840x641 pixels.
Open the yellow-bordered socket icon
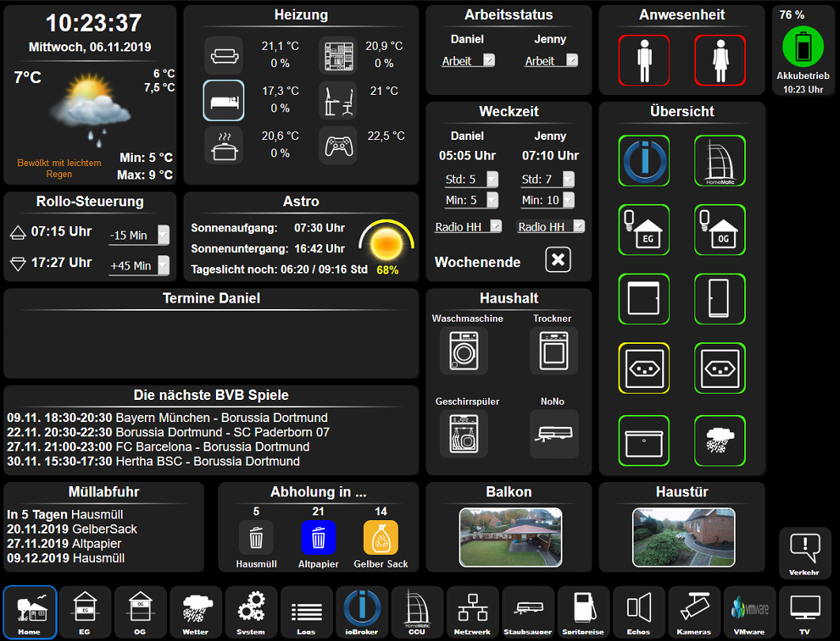tap(644, 368)
